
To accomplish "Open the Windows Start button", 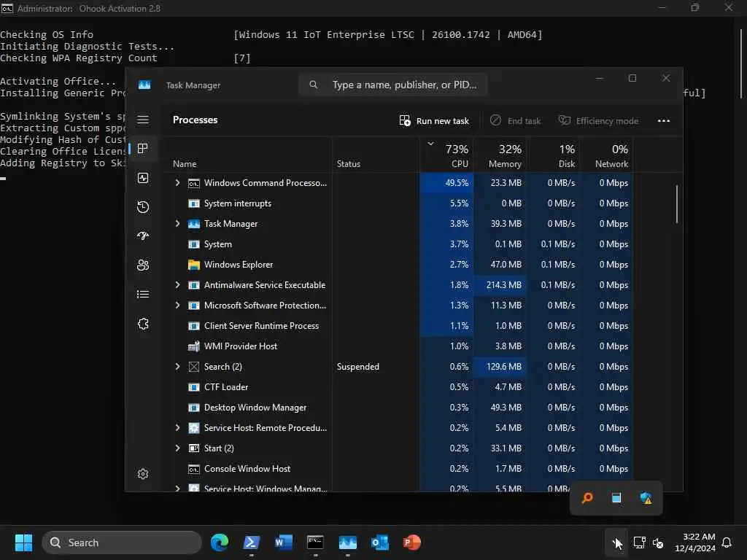I will [x=23, y=542].
